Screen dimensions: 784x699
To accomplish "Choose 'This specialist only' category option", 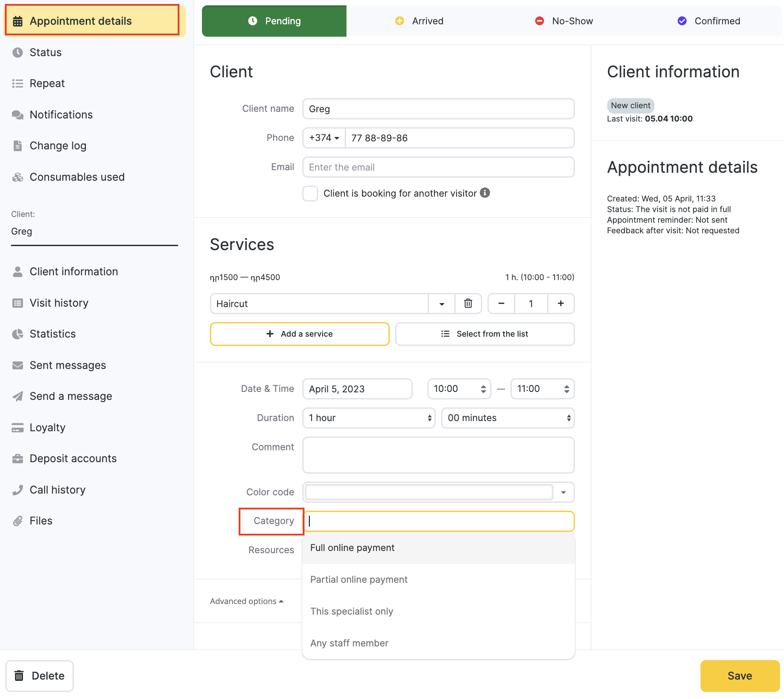I will [x=438, y=612].
